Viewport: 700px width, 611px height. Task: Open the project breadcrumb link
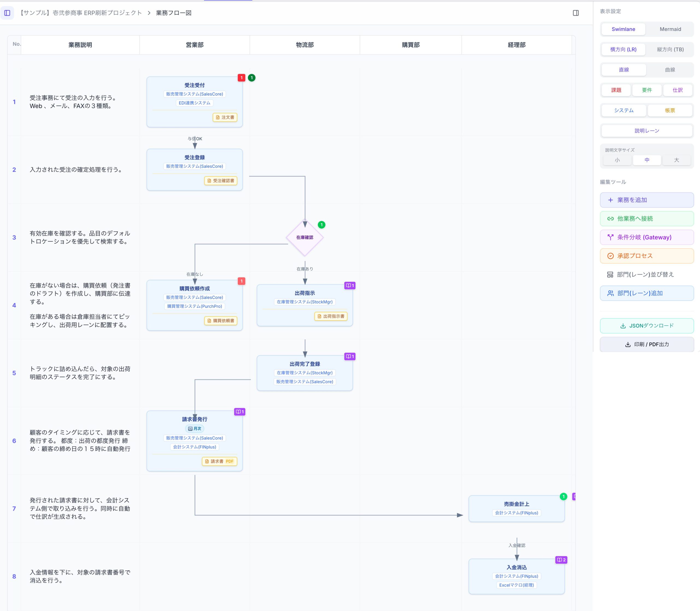[80, 13]
